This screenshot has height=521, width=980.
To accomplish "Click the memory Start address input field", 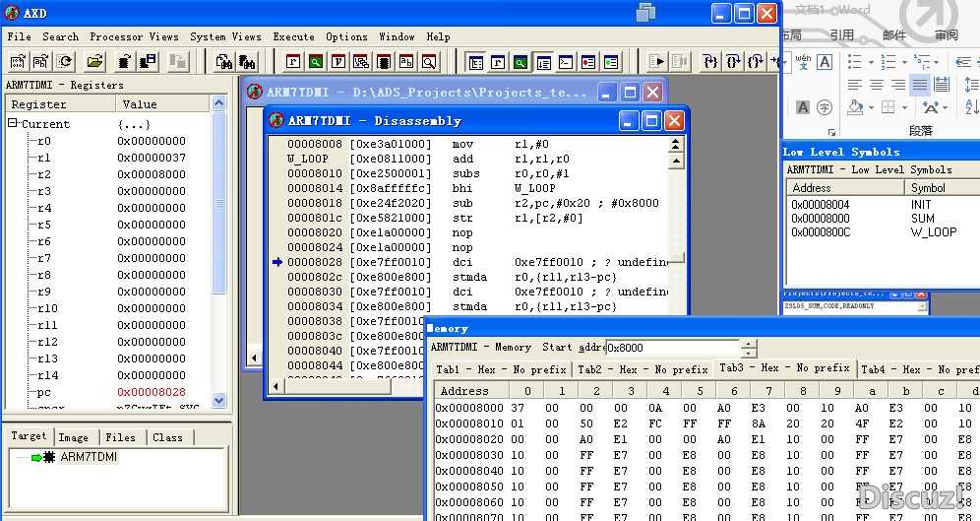I will (672, 348).
